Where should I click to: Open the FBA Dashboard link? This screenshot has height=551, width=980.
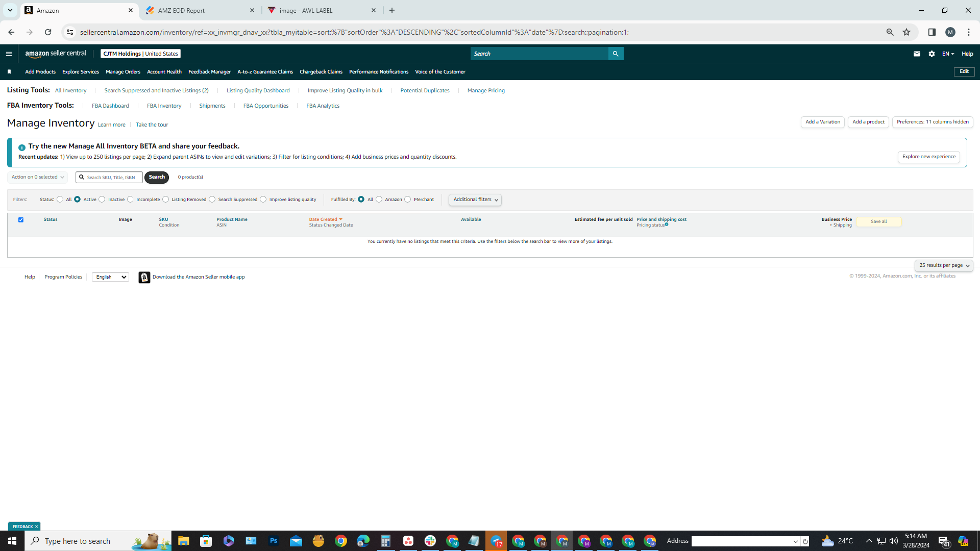pyautogui.click(x=110, y=106)
